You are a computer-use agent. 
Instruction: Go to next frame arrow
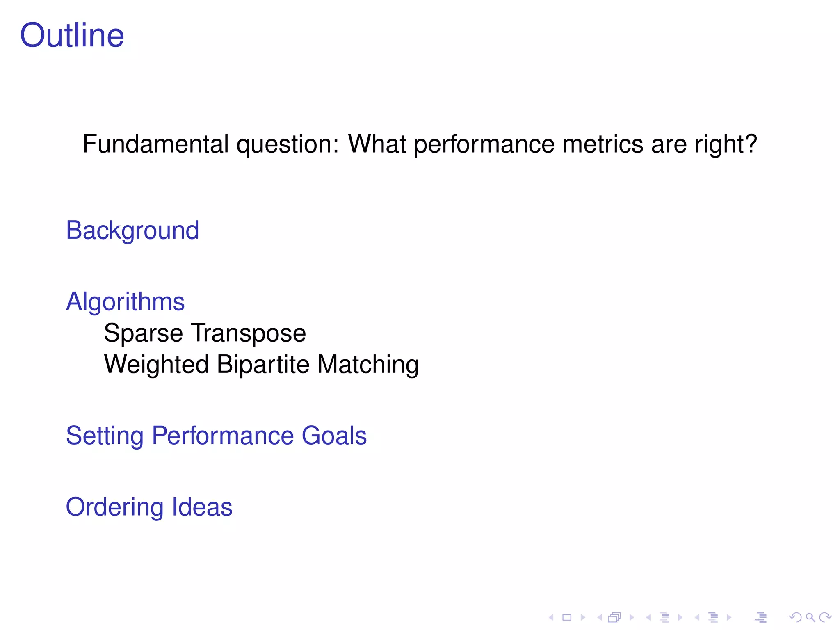[632, 617]
